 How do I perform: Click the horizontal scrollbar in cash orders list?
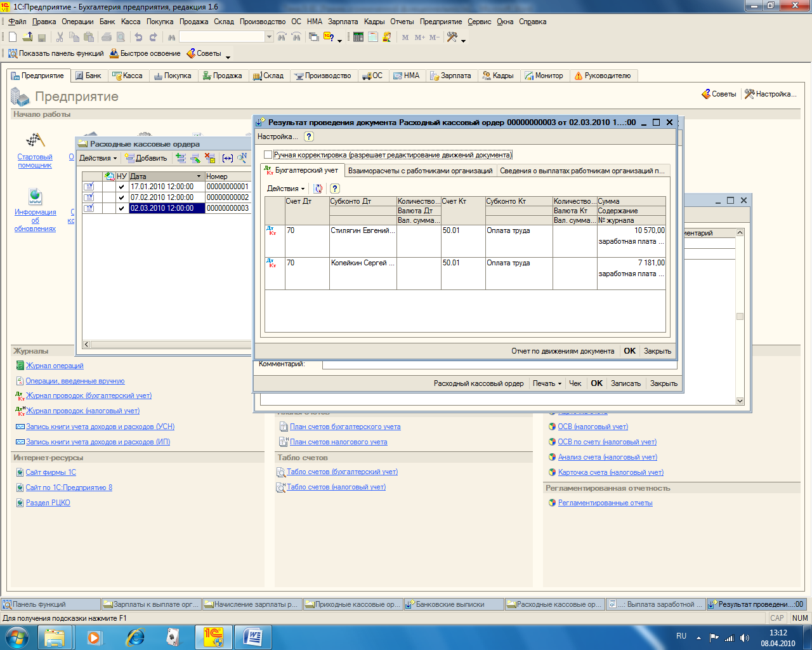pos(168,345)
